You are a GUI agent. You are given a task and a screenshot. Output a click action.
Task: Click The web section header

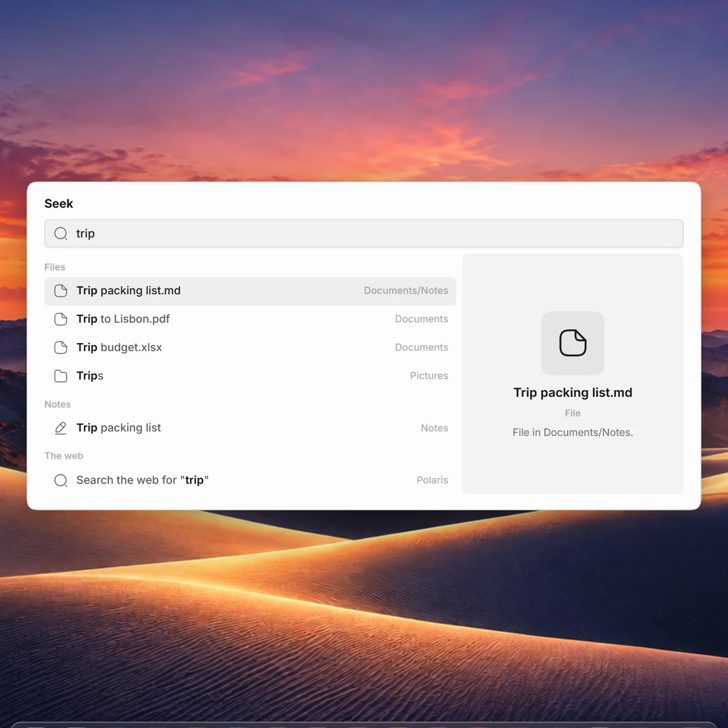pos(64,456)
